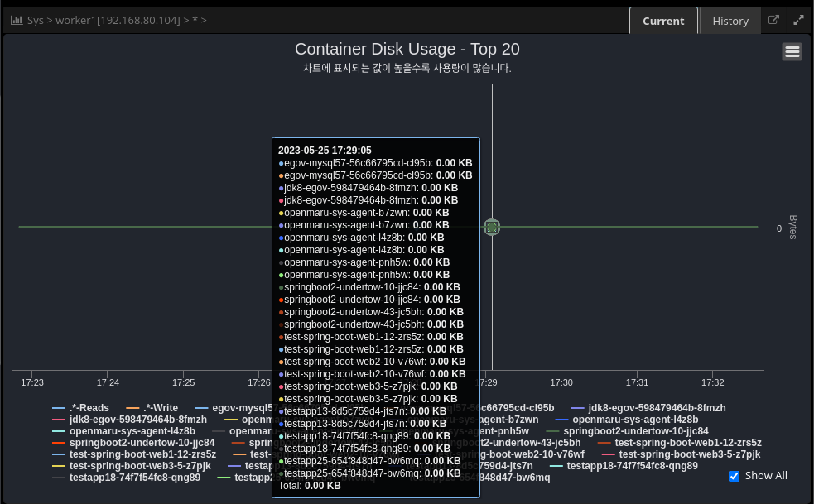The height and width of the screenshot is (504, 814).
Task: Click the 17:31 time axis label
Action: click(x=637, y=382)
